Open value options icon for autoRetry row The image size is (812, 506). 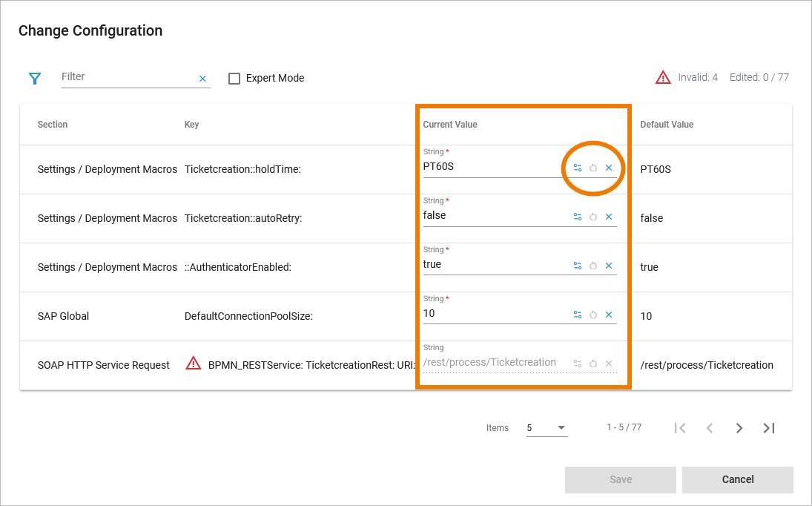tap(578, 217)
